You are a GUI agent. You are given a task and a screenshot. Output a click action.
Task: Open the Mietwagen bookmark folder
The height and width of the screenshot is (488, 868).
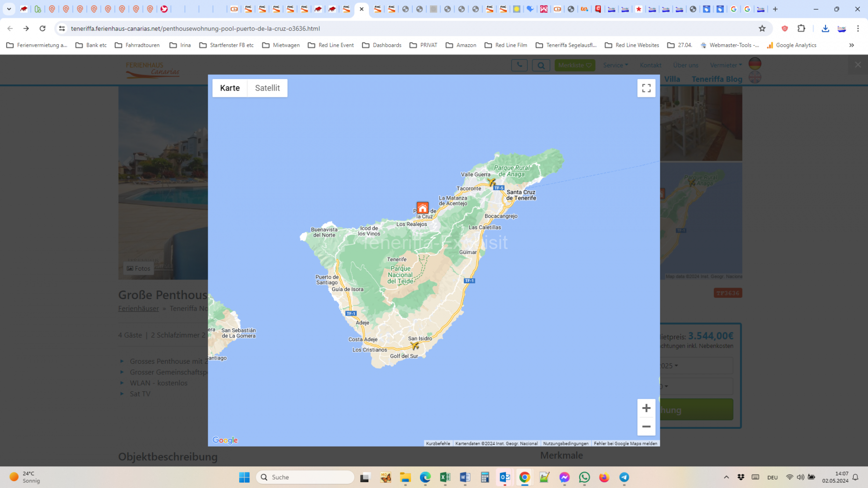pyautogui.click(x=281, y=45)
